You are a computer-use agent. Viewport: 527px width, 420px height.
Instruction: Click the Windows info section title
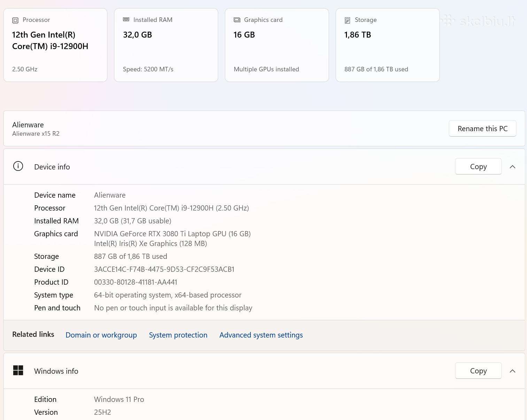click(56, 371)
